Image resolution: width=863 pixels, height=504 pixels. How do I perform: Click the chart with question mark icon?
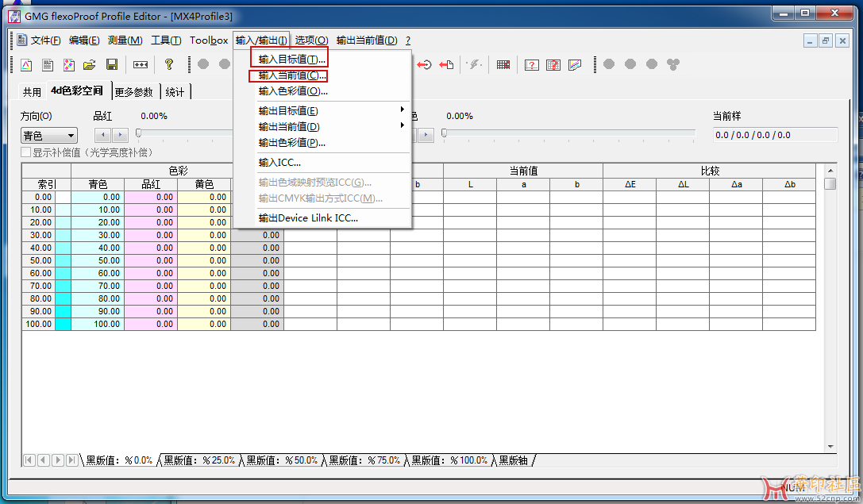pos(531,65)
